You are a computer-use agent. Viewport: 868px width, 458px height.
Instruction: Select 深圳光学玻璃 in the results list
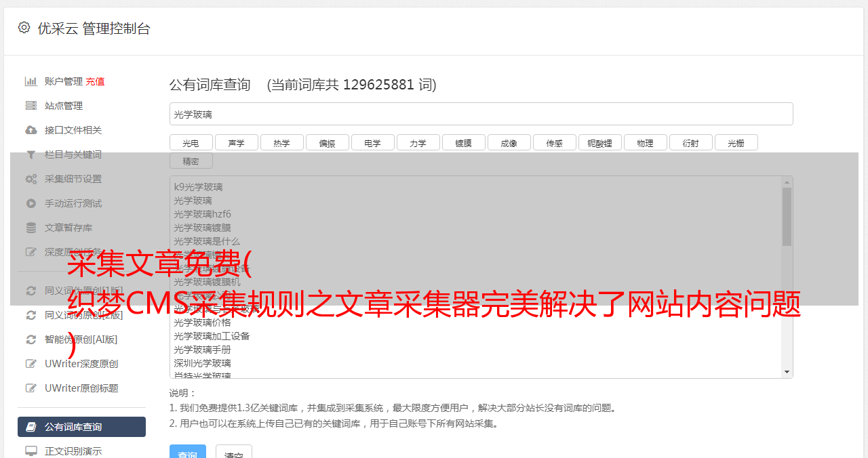(202, 363)
